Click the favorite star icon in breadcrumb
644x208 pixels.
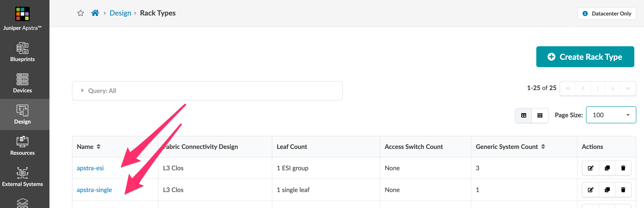80,13
